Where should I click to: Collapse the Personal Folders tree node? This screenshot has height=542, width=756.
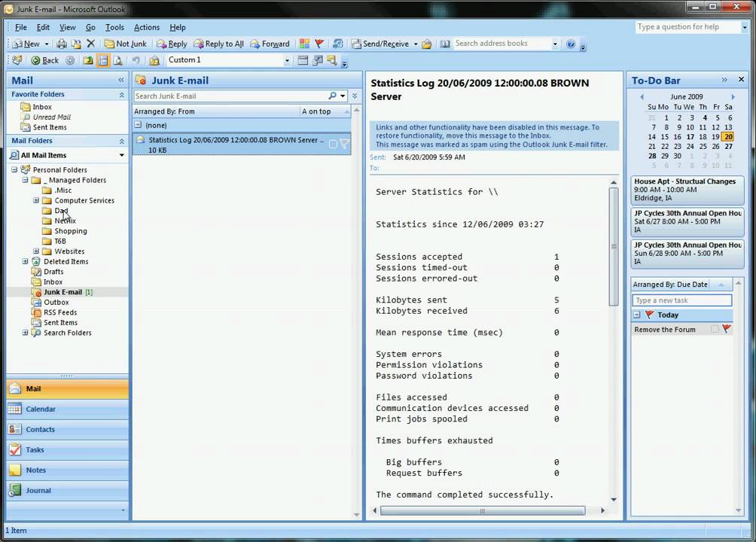14,169
